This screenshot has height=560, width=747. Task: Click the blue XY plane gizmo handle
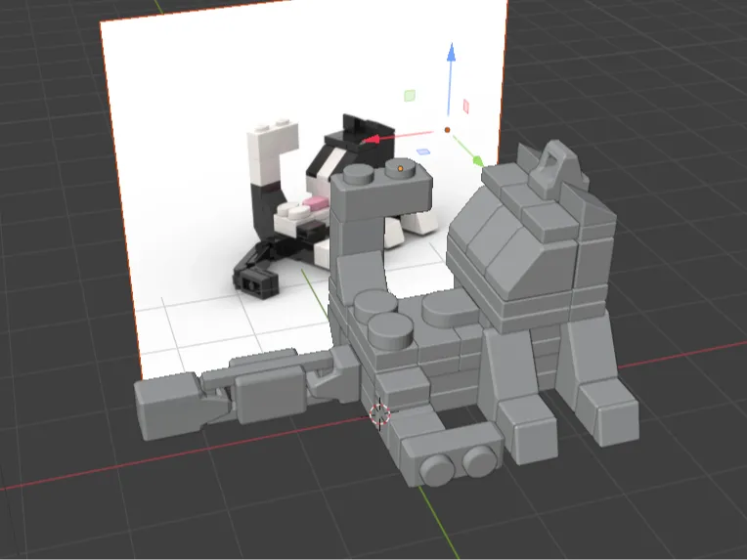pos(423,151)
